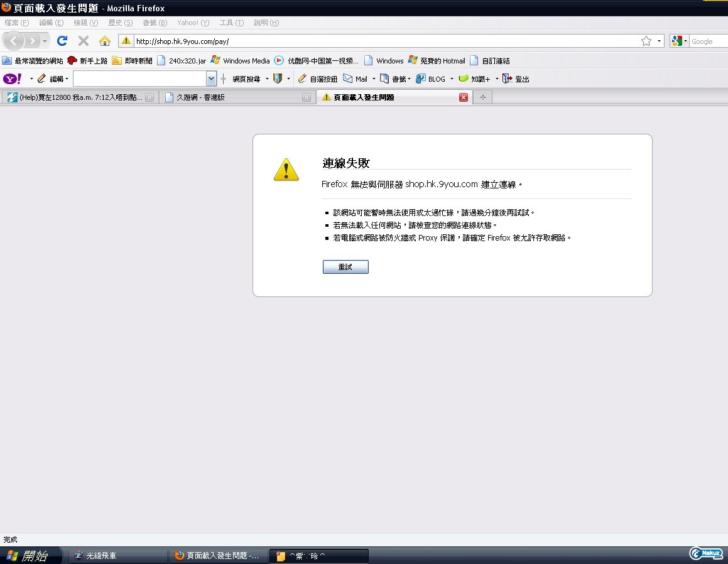The height and width of the screenshot is (564, 728).
Task: Expand the Yahoo search box dropdown
Action: point(211,79)
